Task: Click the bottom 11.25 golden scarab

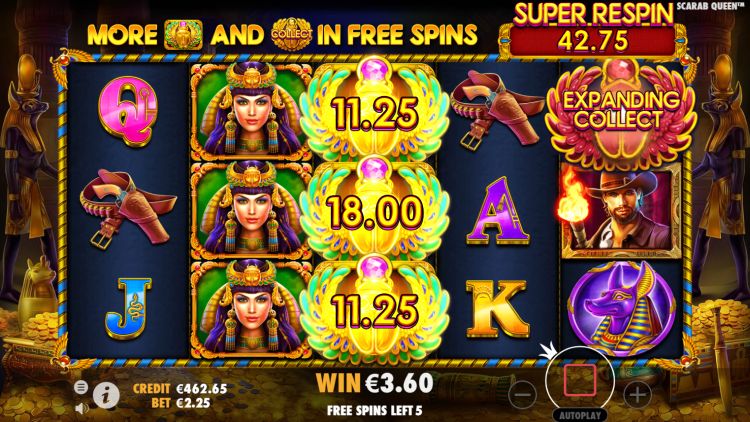Action: [x=375, y=309]
